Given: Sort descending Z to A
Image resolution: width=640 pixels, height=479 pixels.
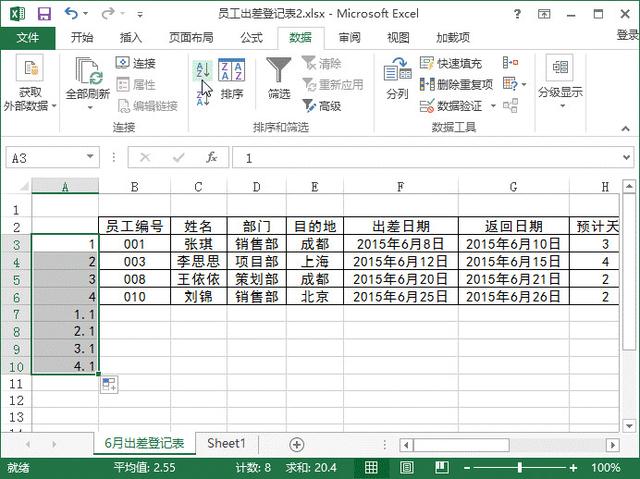Looking at the screenshot, I should click(x=203, y=98).
